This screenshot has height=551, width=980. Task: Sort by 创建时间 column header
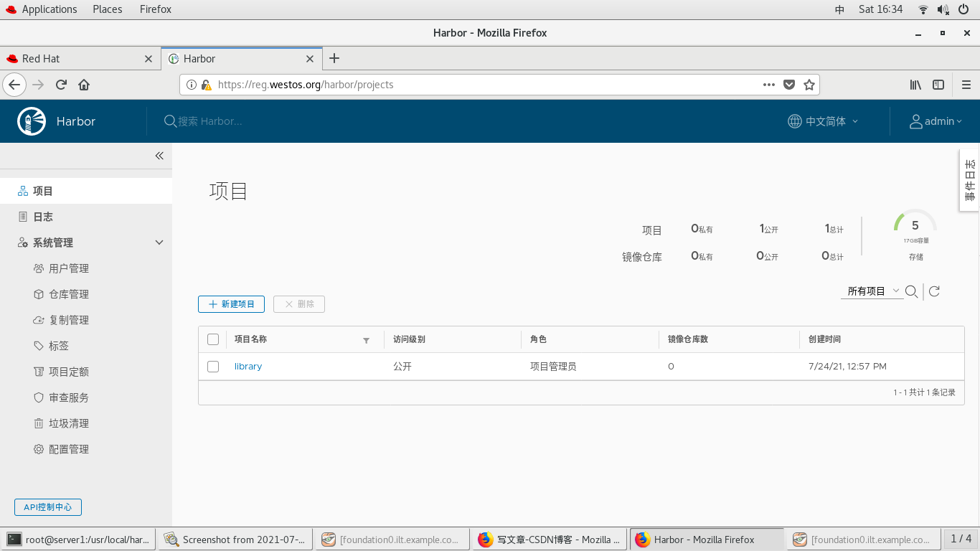click(824, 339)
